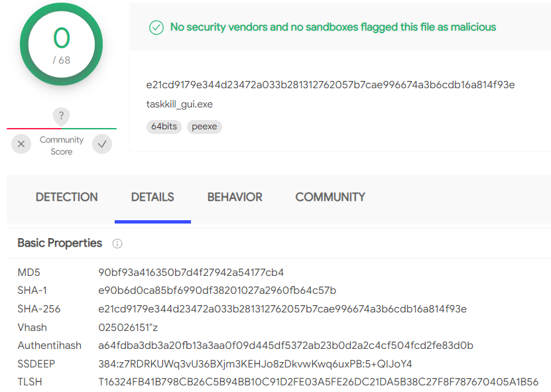Click the MD5 hash value
551x392 pixels.
(191, 273)
